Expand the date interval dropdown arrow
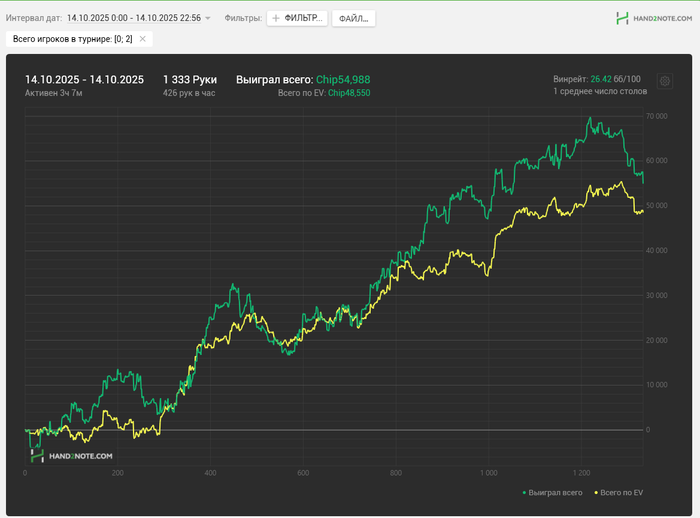The height and width of the screenshot is (518, 700). 208,18
